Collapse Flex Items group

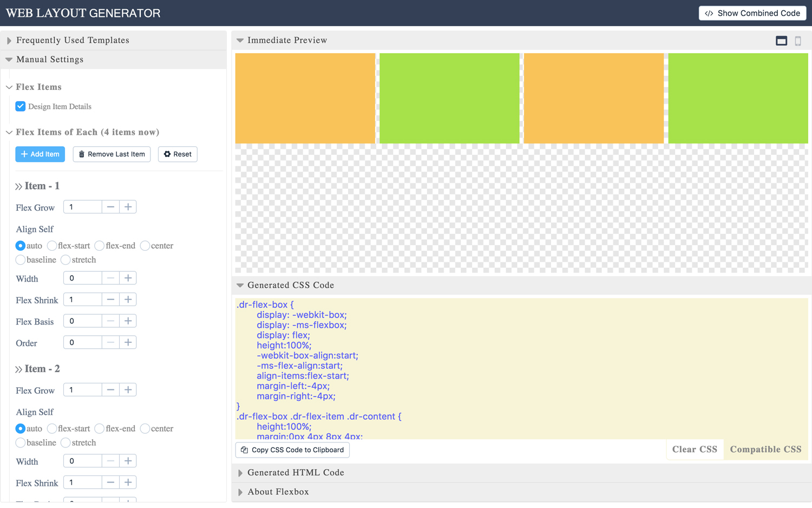(x=9, y=87)
